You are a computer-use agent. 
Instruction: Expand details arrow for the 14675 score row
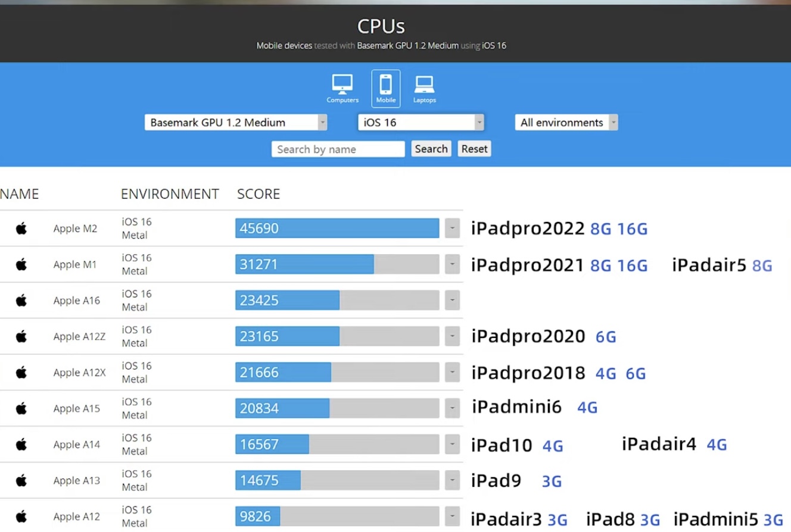click(452, 480)
